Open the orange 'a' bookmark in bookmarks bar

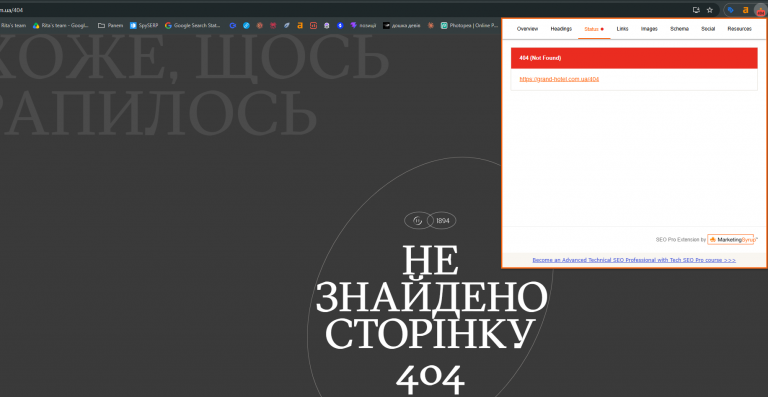[x=300, y=25]
